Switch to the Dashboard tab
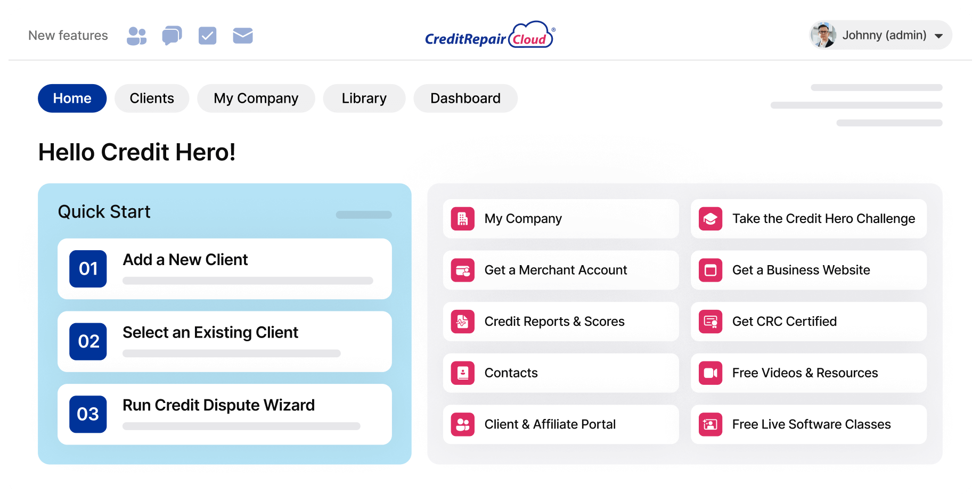 coord(466,98)
